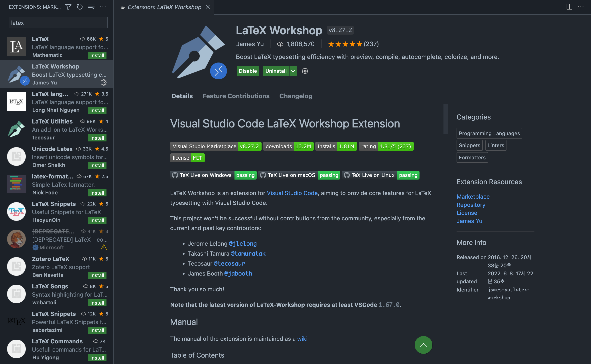591x364 pixels.
Task: Close the Extension: LaTeX Workshop tab
Action: (x=208, y=7)
